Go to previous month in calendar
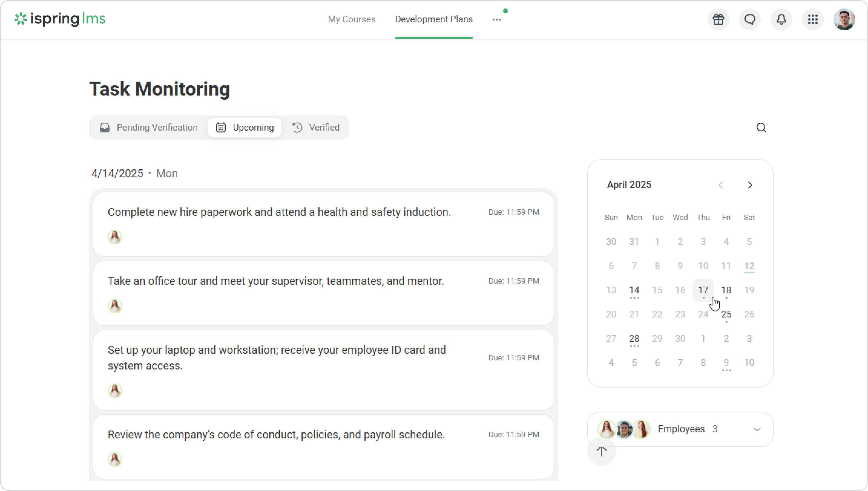The image size is (868, 491). tap(721, 185)
